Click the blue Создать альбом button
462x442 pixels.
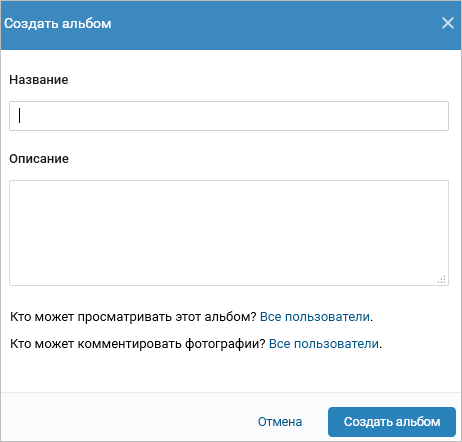[x=392, y=422]
